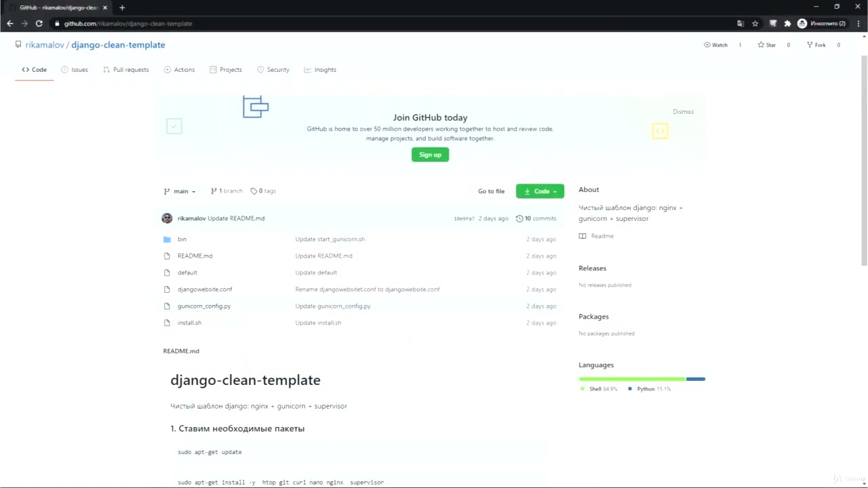Viewport: 868px width, 488px height.
Task: Fork the repository
Action: [816, 45]
